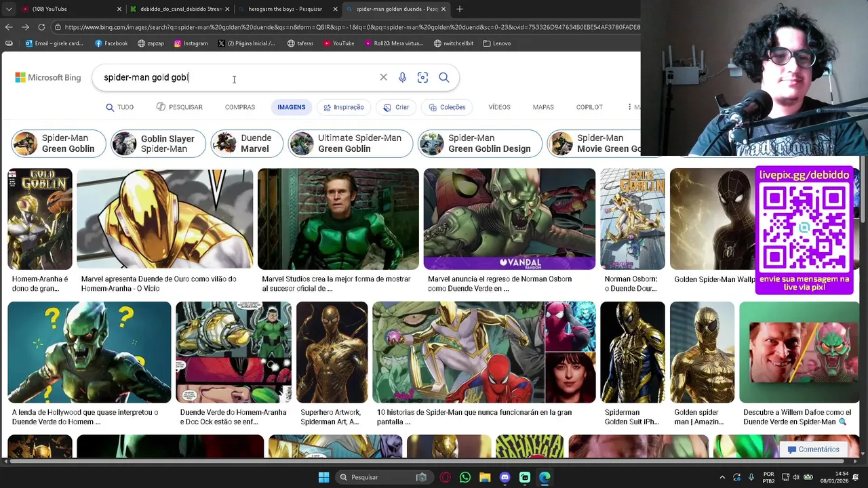Open the Comentários feedback button
868x488 pixels.
[x=814, y=449]
